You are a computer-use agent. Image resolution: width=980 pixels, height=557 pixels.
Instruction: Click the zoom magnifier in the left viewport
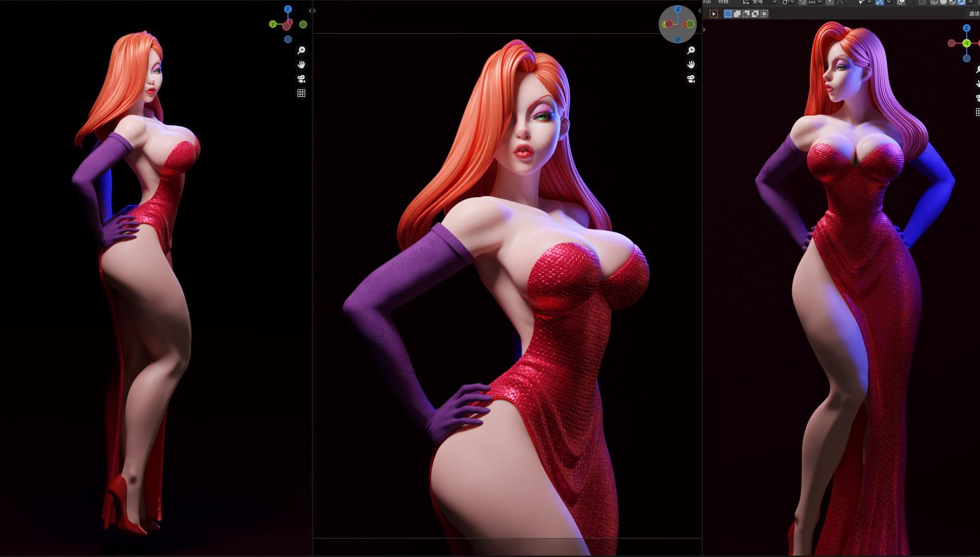[301, 50]
